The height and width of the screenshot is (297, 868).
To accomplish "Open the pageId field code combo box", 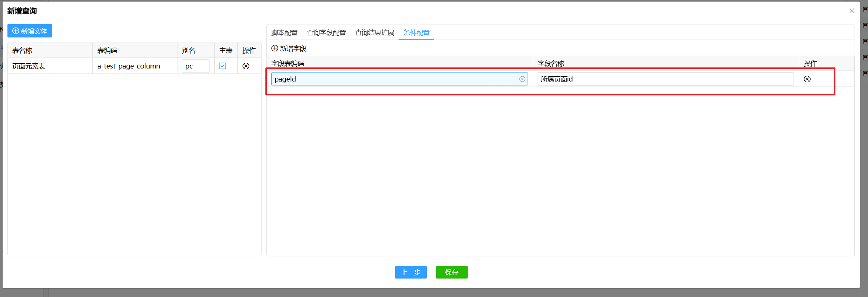I will [394, 79].
